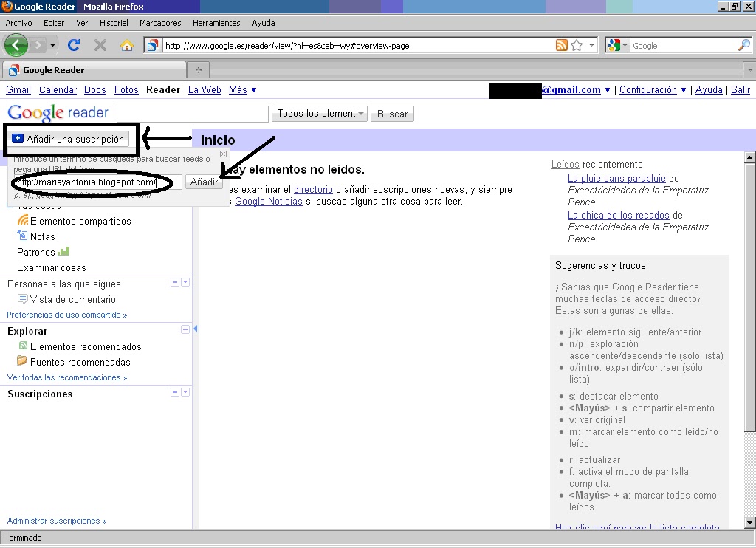
Task: Click the forward navigation arrow
Action: tap(38, 45)
